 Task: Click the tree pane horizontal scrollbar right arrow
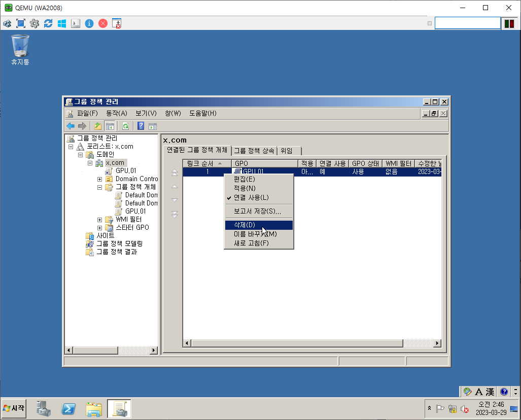[x=154, y=350]
